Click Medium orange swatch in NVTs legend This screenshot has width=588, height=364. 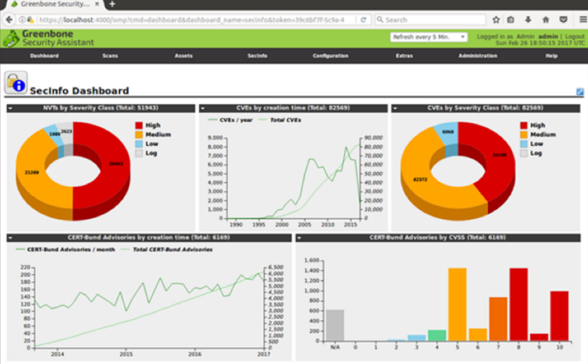(x=139, y=135)
